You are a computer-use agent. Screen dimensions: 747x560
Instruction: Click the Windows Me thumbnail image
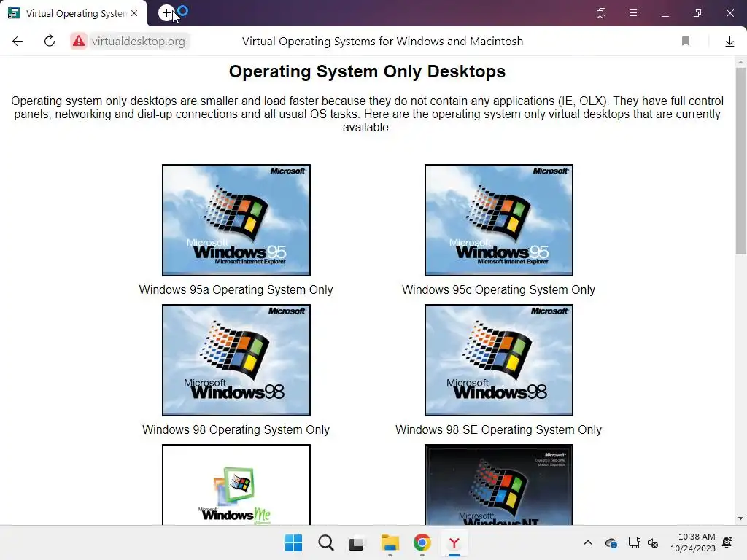click(x=236, y=485)
